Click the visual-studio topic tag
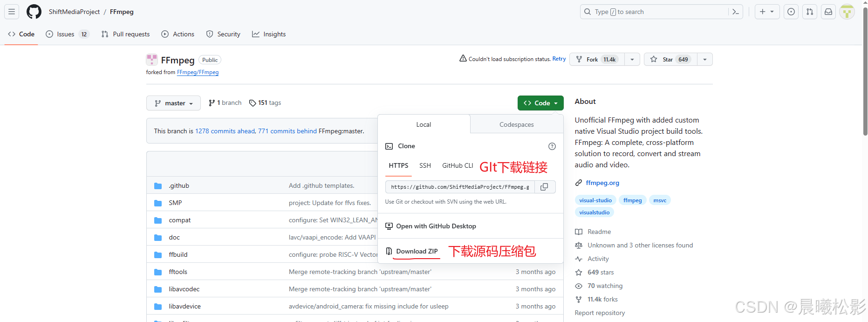Screen dimensions: 868x322 (x=595, y=200)
